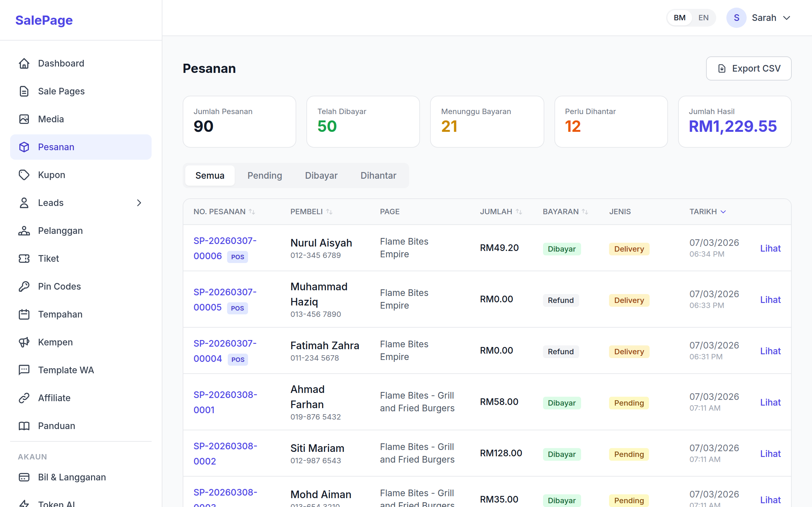Viewport: 812px width, 507px height.
Task: Click the Affiliate link icon
Action: pos(24,398)
